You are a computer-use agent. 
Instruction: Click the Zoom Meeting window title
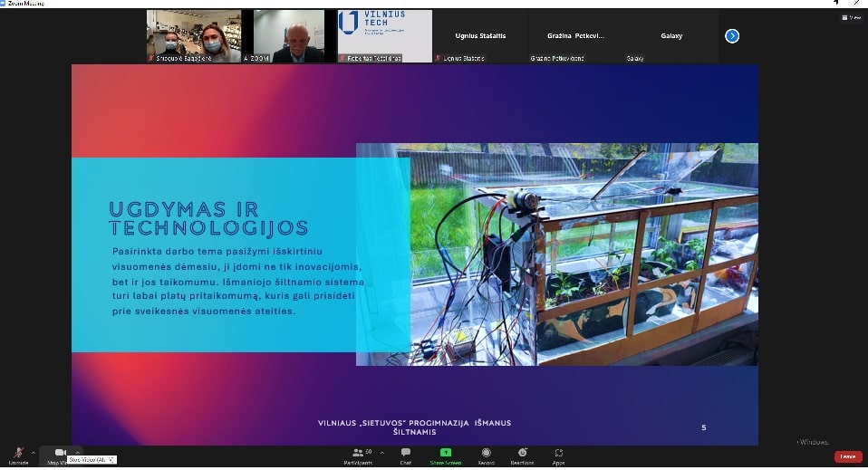(x=25, y=4)
